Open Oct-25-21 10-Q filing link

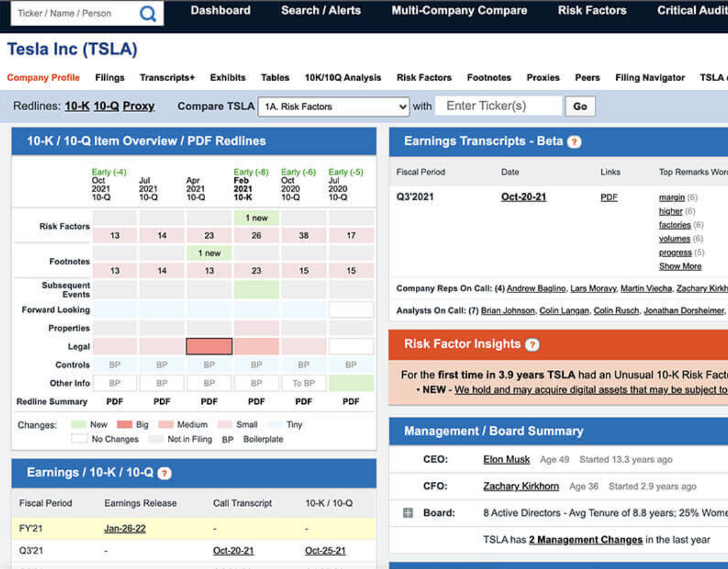(325, 551)
